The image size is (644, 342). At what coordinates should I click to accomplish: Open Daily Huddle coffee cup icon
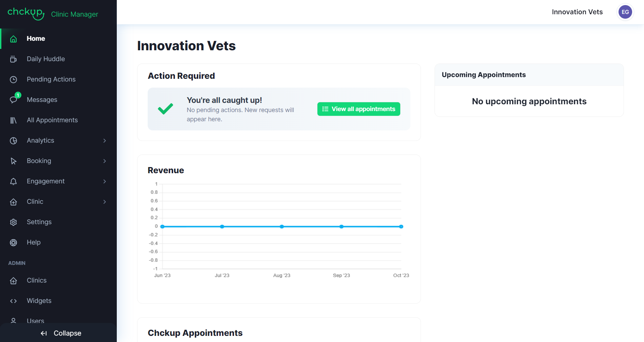[14, 59]
